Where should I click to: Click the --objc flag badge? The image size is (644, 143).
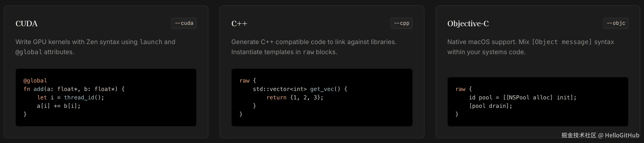point(616,23)
